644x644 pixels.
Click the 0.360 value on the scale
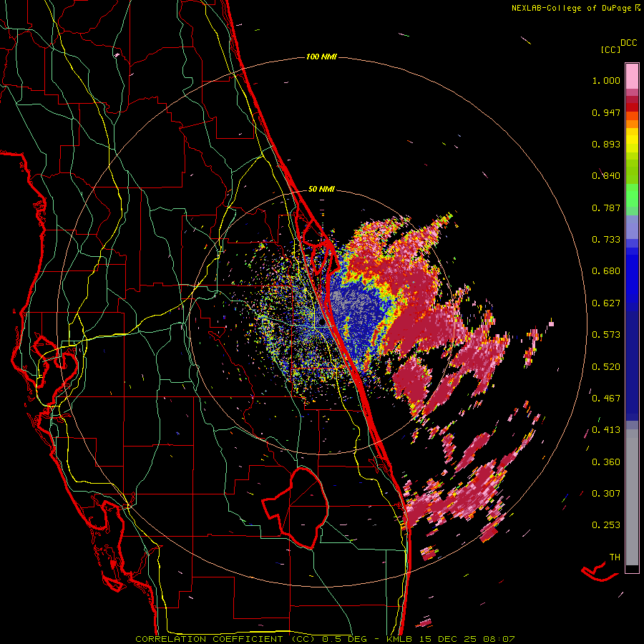tap(606, 462)
